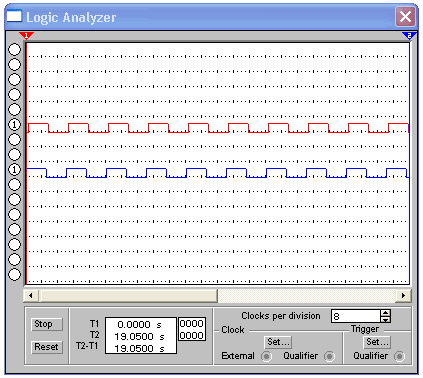Select the third channel terminal from top
423x378 pixels.
click(x=14, y=79)
